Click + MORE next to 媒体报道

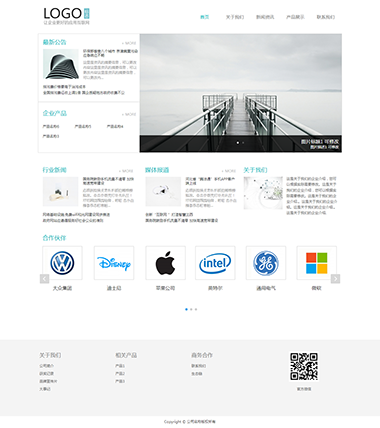(229, 171)
